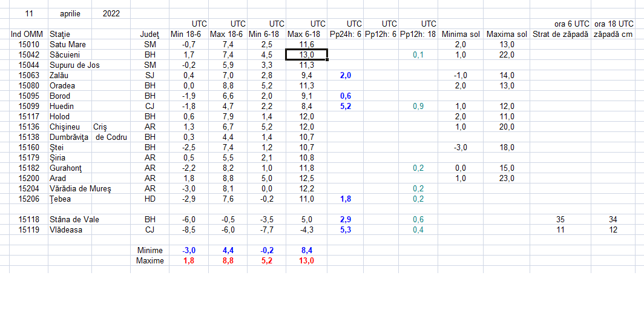Click the Supuru de Jos station
This screenshot has width=644, height=327.
[x=74, y=65]
